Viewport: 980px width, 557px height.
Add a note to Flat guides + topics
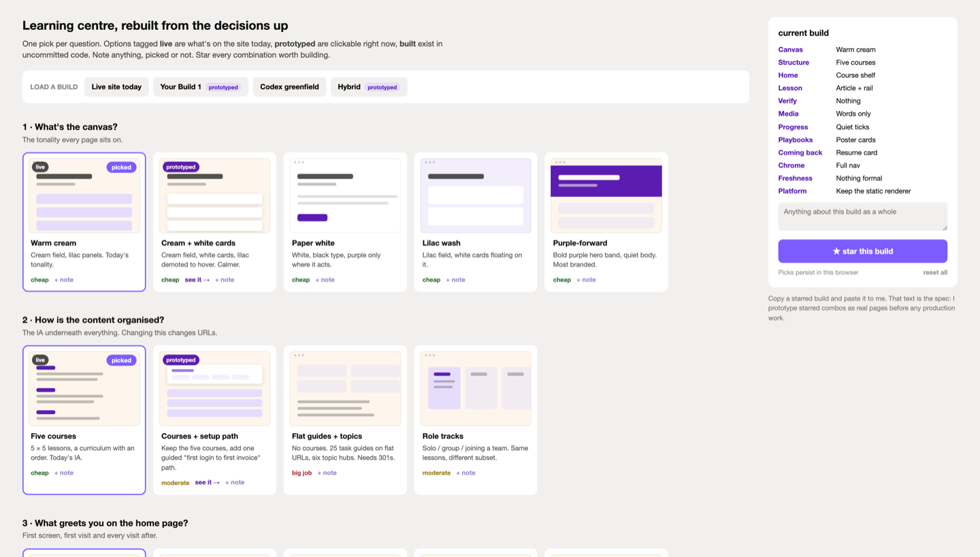(327, 473)
